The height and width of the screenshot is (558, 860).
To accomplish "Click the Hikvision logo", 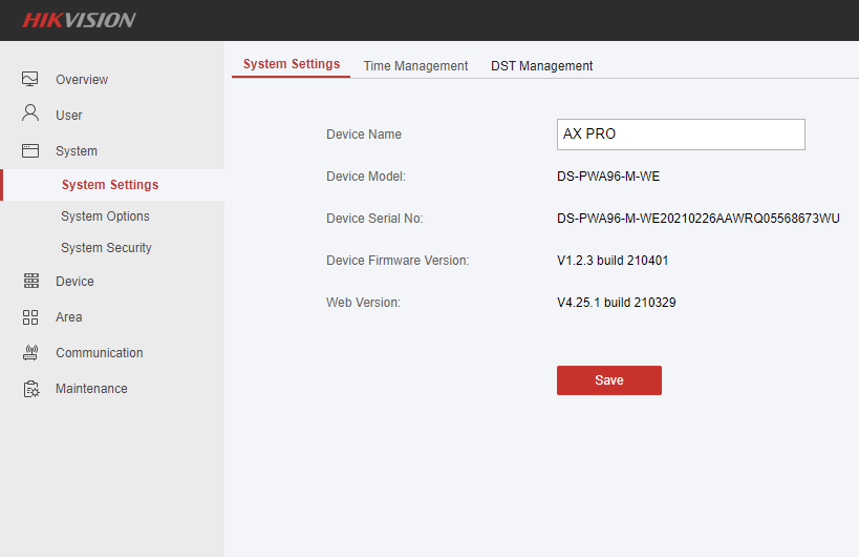I will point(79,20).
